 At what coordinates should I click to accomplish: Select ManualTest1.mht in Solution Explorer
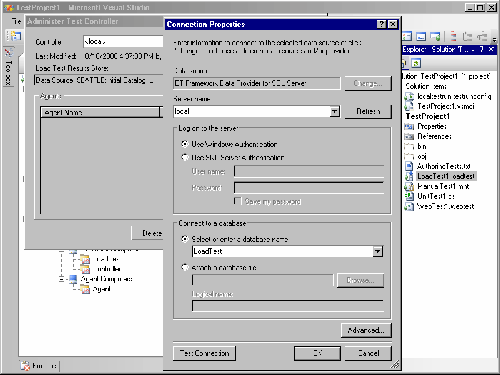click(x=443, y=186)
